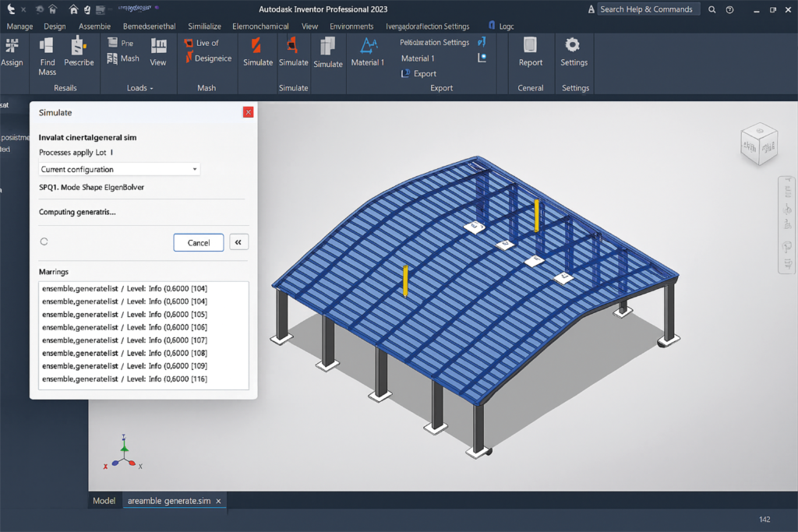
Task: Click the Export icon in Export panel
Action: click(406, 74)
